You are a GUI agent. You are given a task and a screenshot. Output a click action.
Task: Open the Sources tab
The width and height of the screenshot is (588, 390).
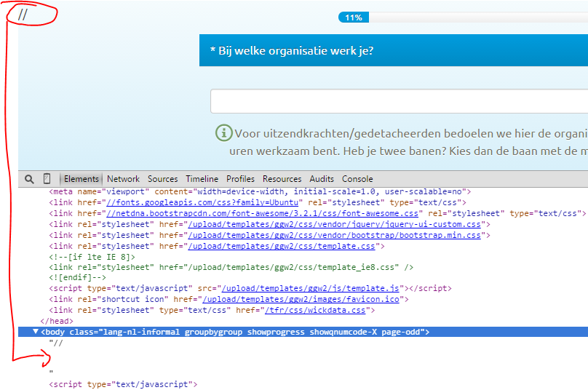[162, 179]
